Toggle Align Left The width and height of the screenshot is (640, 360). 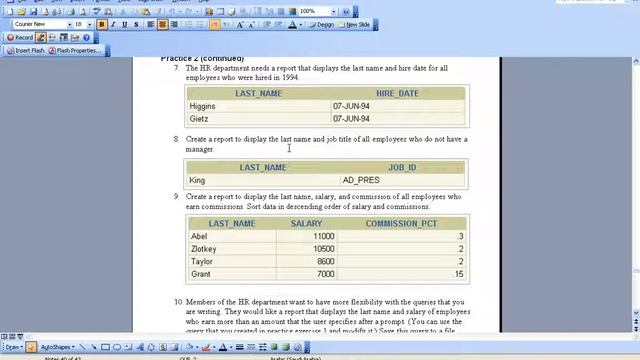(x=151, y=25)
